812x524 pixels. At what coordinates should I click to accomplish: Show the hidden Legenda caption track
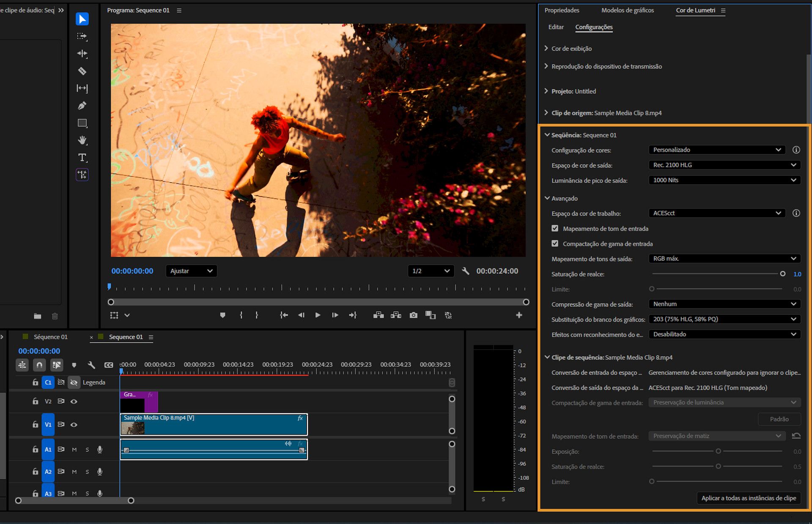point(74,382)
